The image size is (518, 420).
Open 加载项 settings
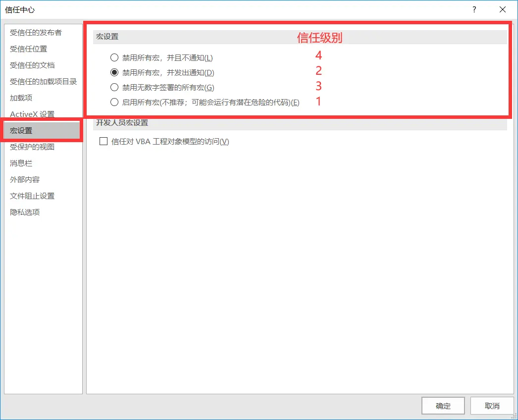[x=21, y=98]
